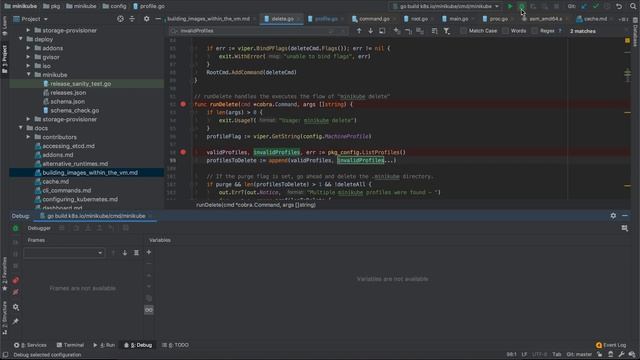Click the Git update project icon
The height and width of the screenshot is (360, 640).
584,7
